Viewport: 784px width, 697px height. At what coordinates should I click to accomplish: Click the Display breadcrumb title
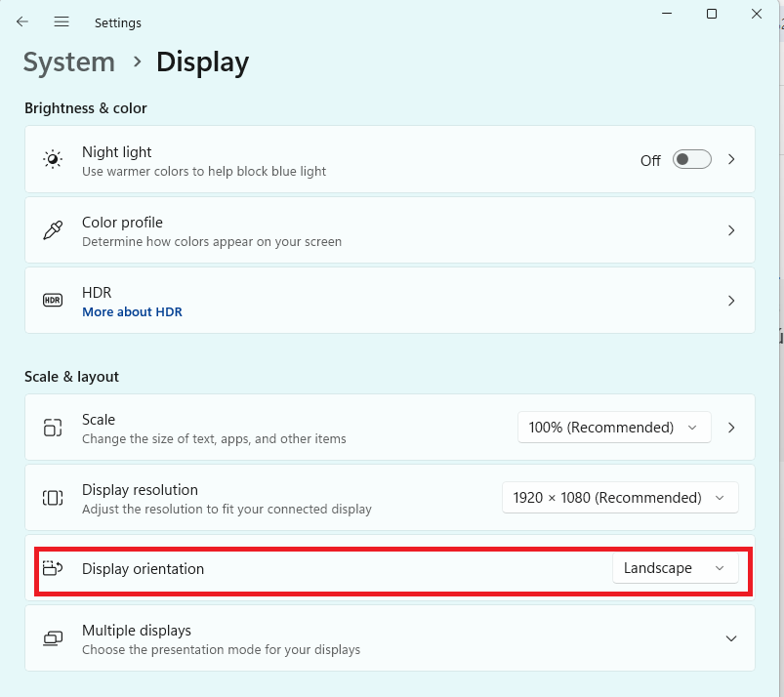[202, 62]
